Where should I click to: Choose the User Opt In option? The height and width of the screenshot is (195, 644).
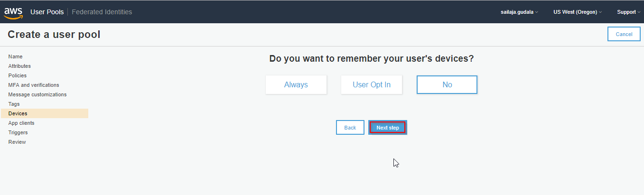pos(372,85)
